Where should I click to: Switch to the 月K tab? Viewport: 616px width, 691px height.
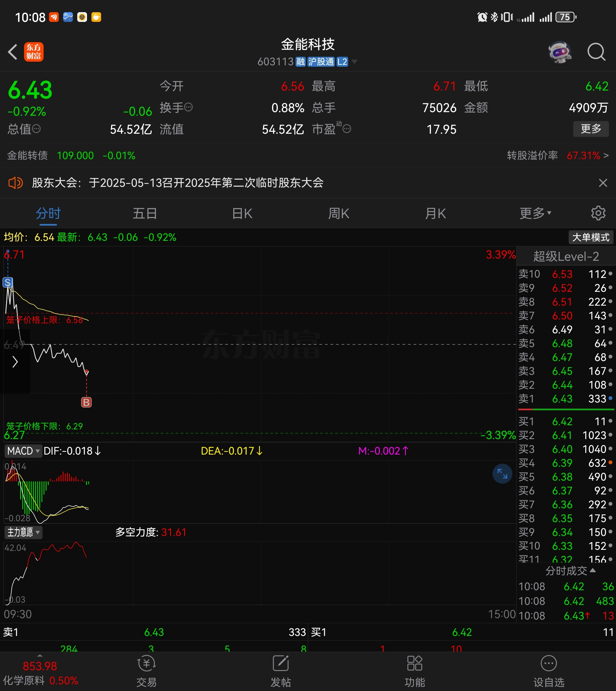pyautogui.click(x=435, y=213)
